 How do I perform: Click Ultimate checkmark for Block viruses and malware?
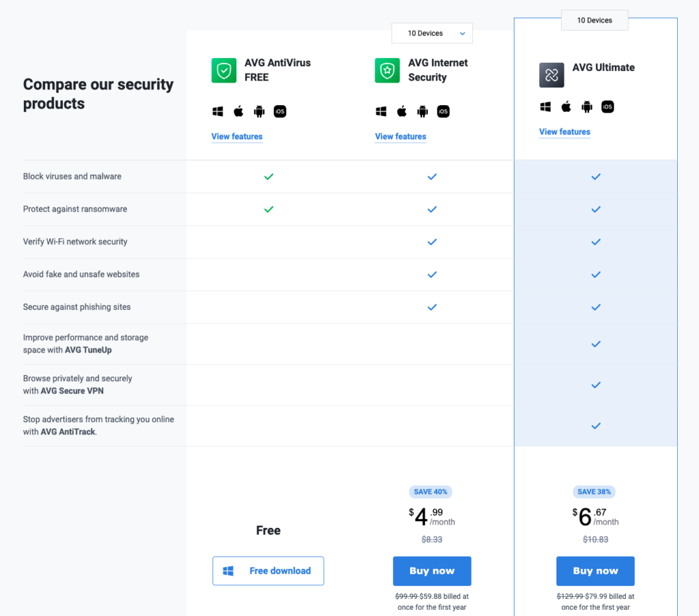coord(596,177)
